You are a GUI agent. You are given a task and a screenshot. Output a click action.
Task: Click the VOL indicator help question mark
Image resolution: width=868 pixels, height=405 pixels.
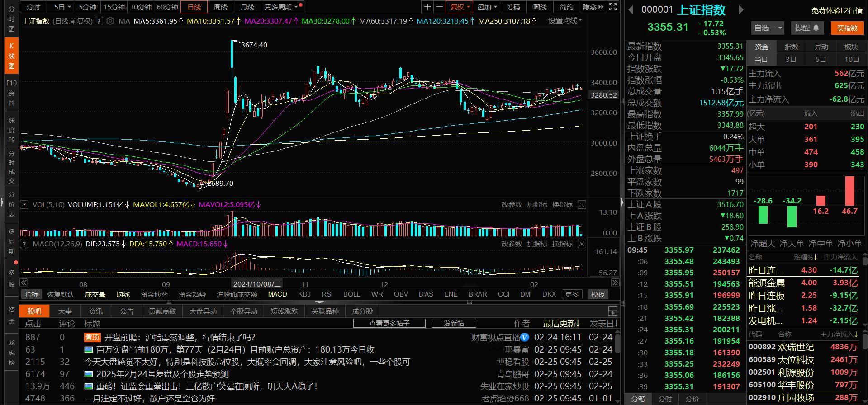point(24,205)
